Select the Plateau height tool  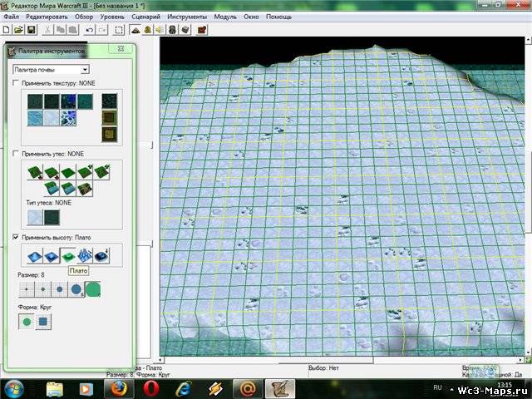pos(68,257)
